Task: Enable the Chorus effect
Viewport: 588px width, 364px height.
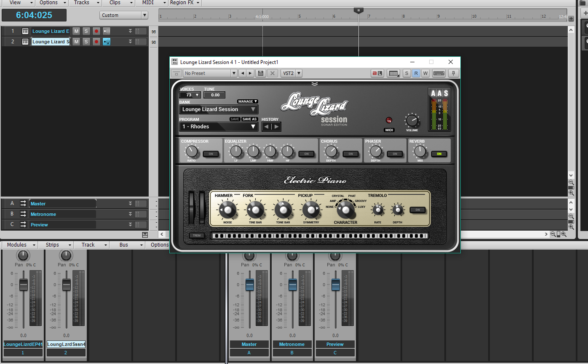Action: coord(350,154)
